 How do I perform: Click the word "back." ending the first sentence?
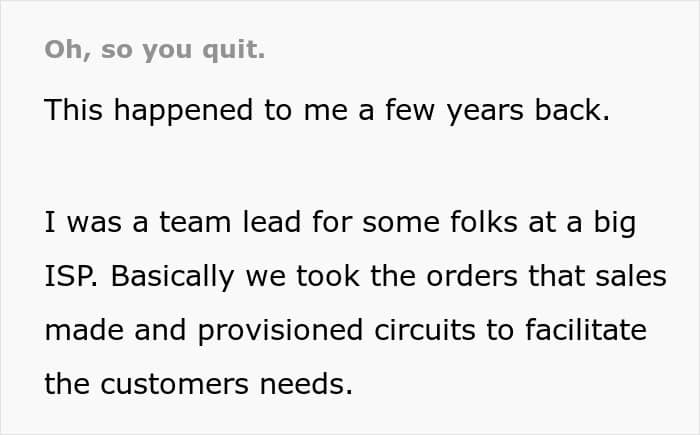click(x=572, y=110)
